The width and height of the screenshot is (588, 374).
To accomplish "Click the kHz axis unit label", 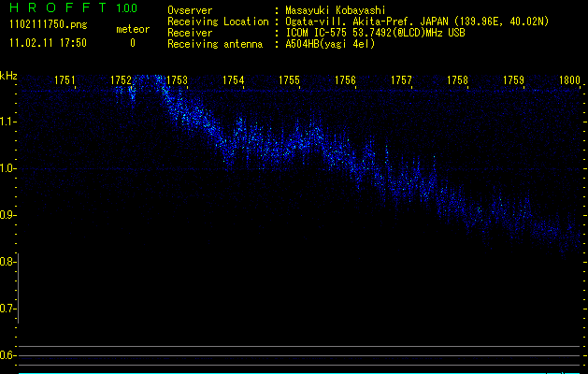I will pos(8,76).
